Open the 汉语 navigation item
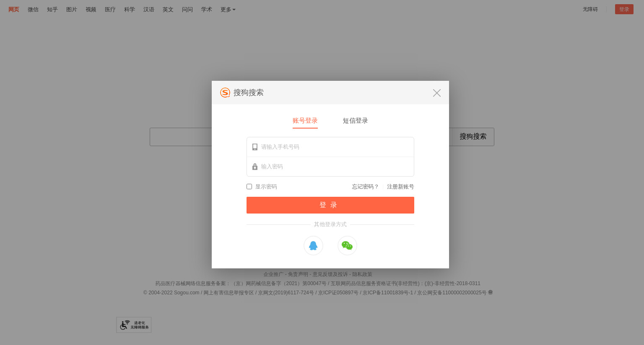The height and width of the screenshot is (345, 644). pyautogui.click(x=149, y=10)
